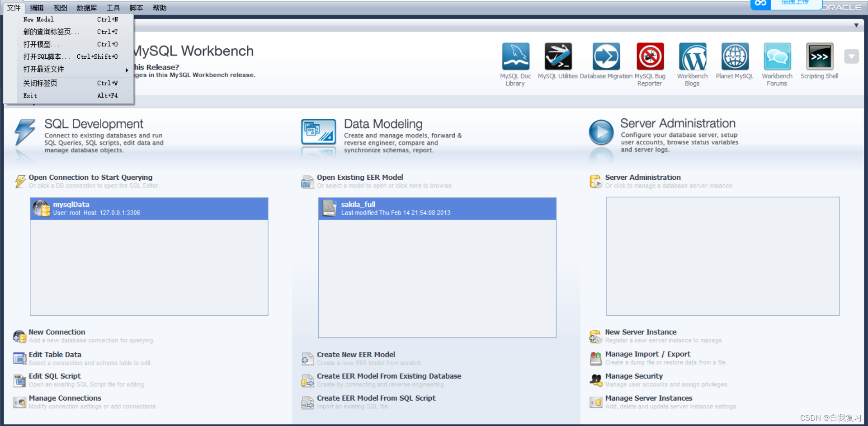The image size is (868, 426).
Task: Click the empty server instance list box
Action: click(x=722, y=256)
